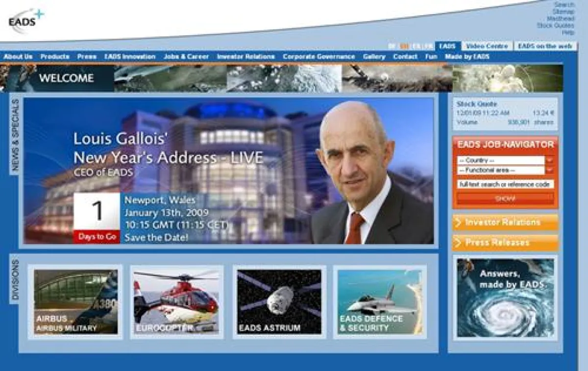Click the EADS logo in the header

tap(25, 22)
